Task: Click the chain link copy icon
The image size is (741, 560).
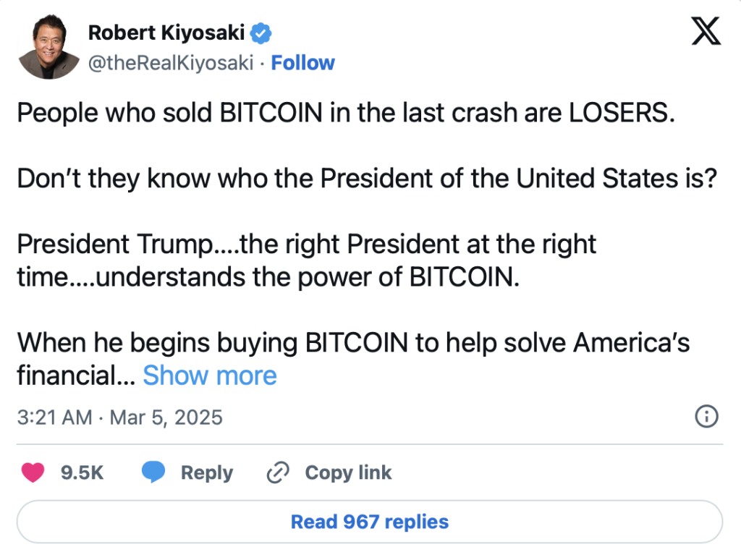Action: (278, 473)
